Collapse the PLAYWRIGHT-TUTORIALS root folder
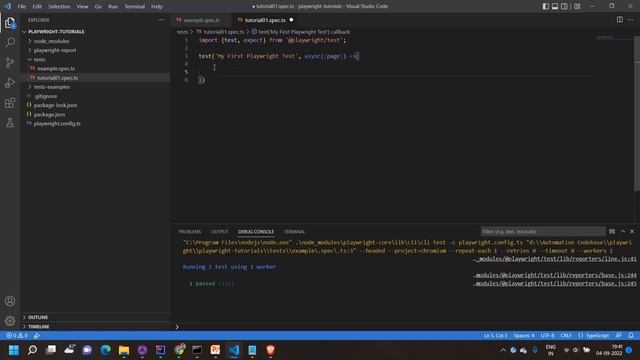This screenshot has height=360, width=640. coord(56,32)
